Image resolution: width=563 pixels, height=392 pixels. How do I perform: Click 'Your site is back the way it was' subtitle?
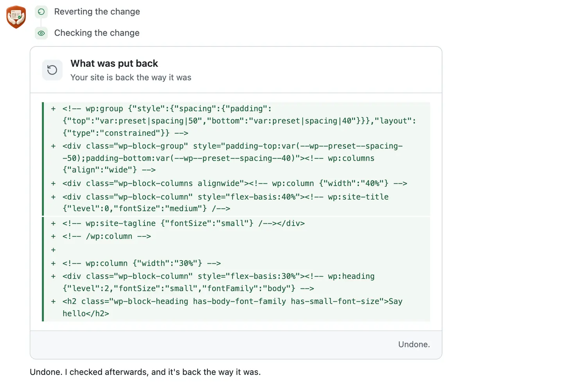tap(131, 77)
